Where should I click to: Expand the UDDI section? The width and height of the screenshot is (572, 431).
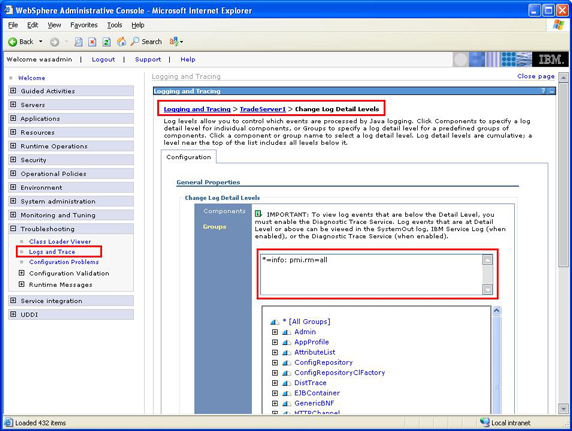(13, 314)
